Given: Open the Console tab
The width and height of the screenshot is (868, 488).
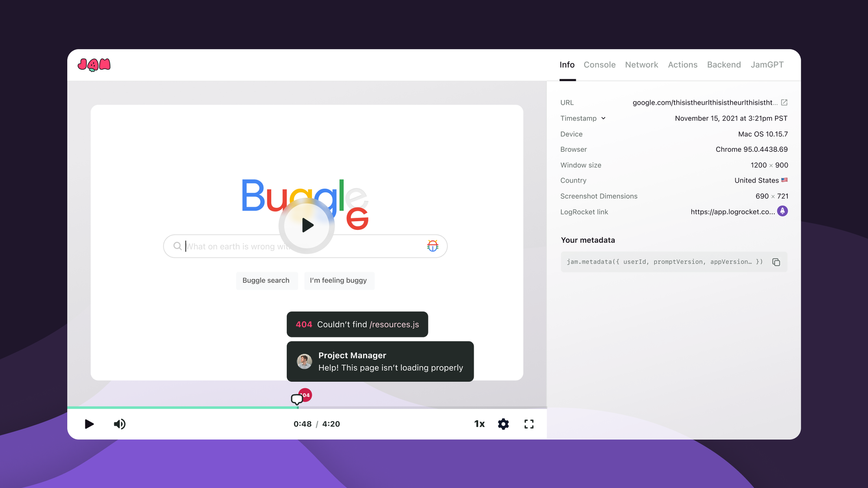Looking at the screenshot, I should (x=599, y=64).
